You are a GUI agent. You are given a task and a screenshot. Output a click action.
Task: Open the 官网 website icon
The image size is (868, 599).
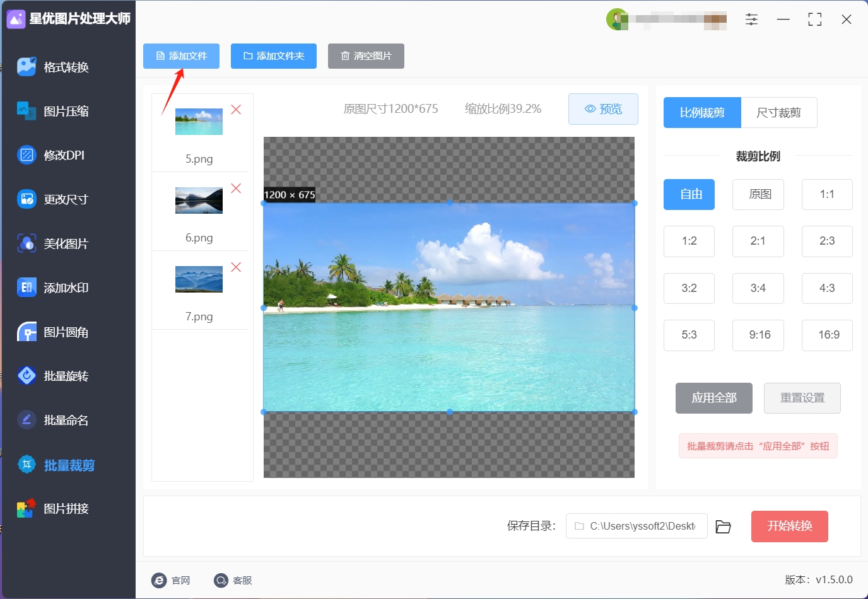(x=159, y=580)
